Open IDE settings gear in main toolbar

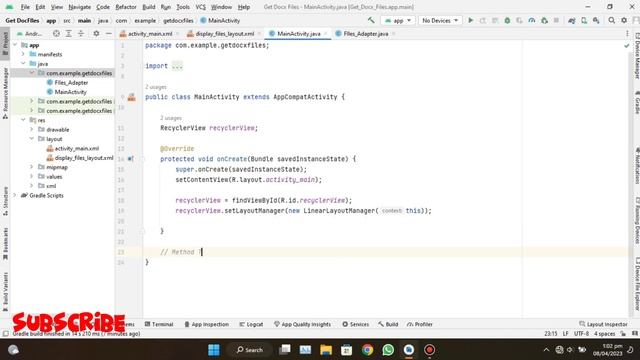624,20
